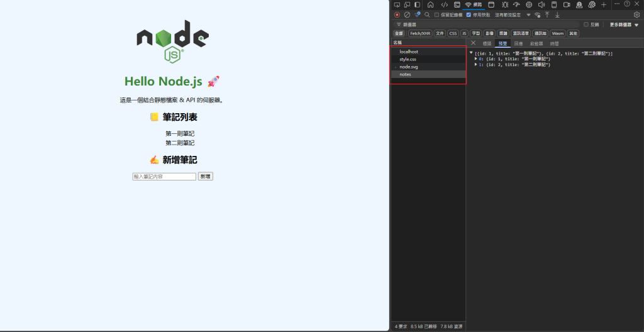Open the Application window icon tab
The height and width of the screenshot is (332, 644).
point(491,4)
